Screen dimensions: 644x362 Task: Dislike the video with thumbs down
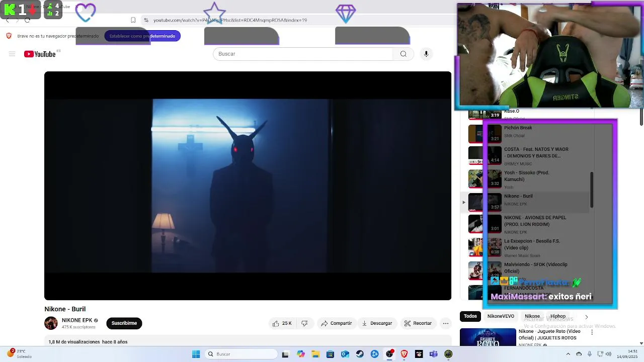[x=304, y=323]
